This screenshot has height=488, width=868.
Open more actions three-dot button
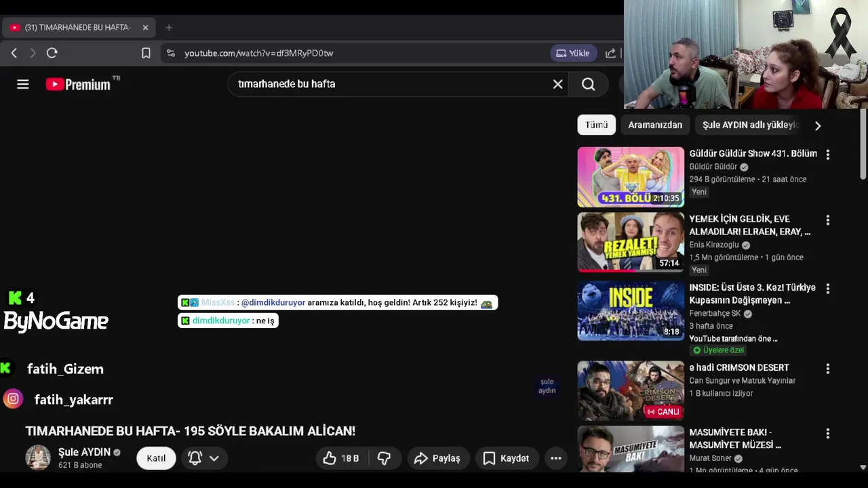556,458
